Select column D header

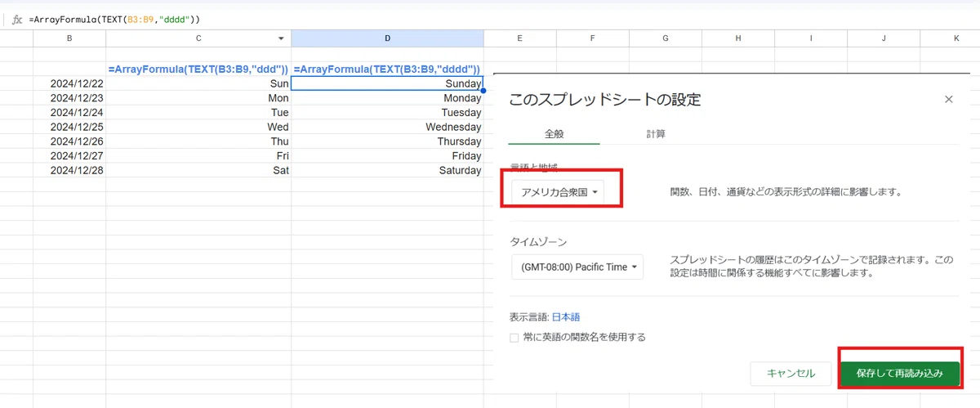point(387,38)
